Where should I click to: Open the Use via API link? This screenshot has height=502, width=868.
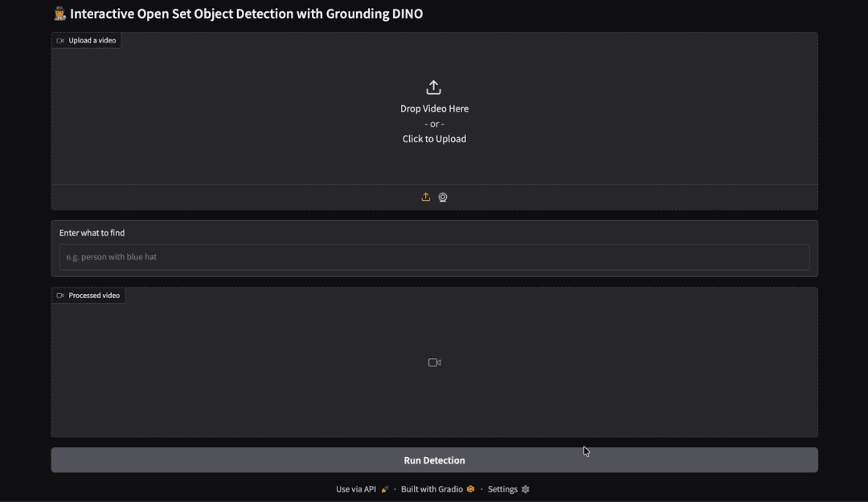click(356, 489)
